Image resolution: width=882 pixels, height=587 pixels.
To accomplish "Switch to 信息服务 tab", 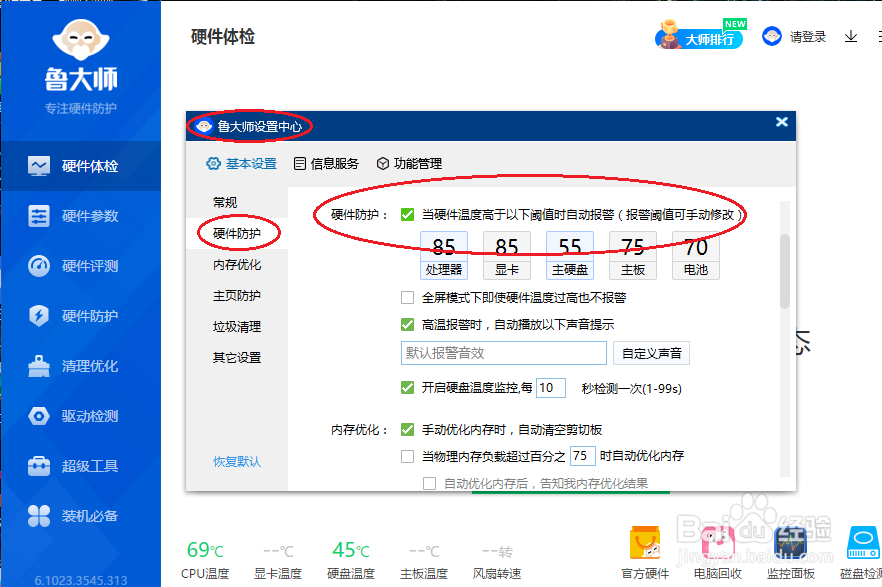I will point(326,164).
